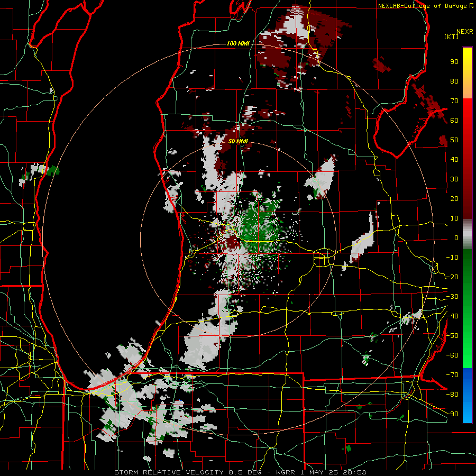Click the 40 knot label on the legend
This screenshot has width=476, height=476.
pyautogui.click(x=454, y=159)
